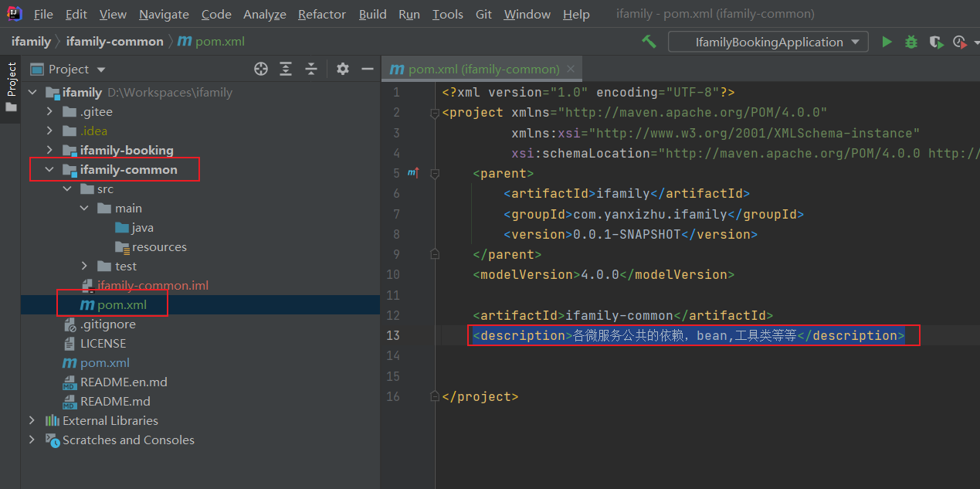
Task: Open README.md in the project tree
Action: tap(115, 401)
